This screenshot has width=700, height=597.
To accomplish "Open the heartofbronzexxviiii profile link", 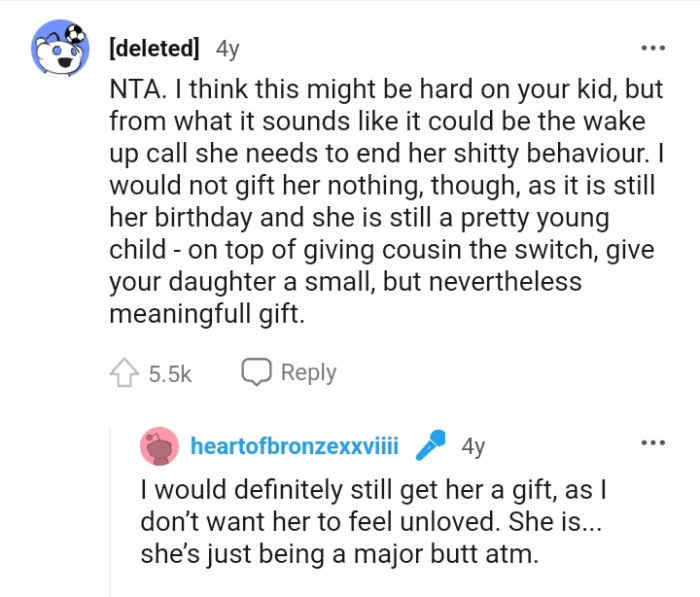I will point(294,446).
